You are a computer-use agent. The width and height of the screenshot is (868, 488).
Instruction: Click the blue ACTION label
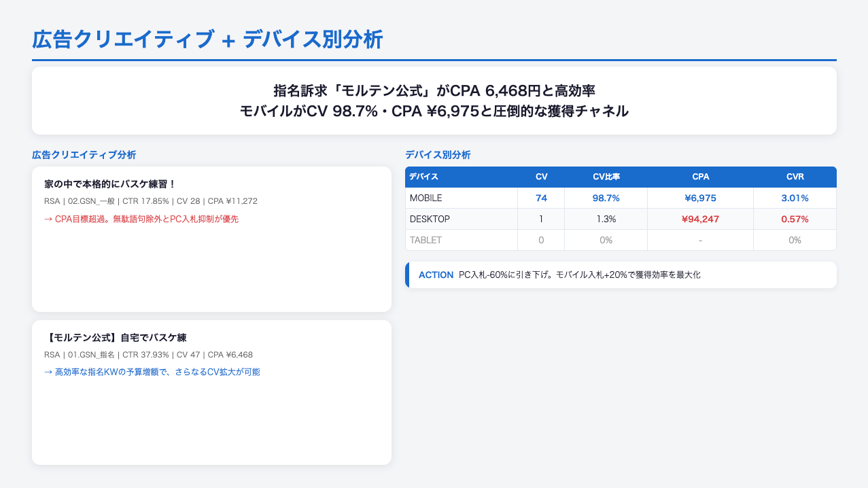click(x=436, y=275)
